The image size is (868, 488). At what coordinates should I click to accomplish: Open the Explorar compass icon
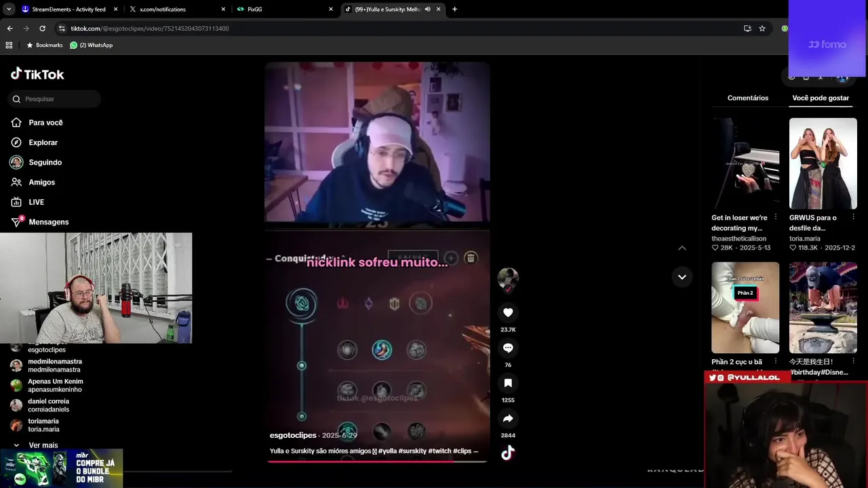(16, 142)
